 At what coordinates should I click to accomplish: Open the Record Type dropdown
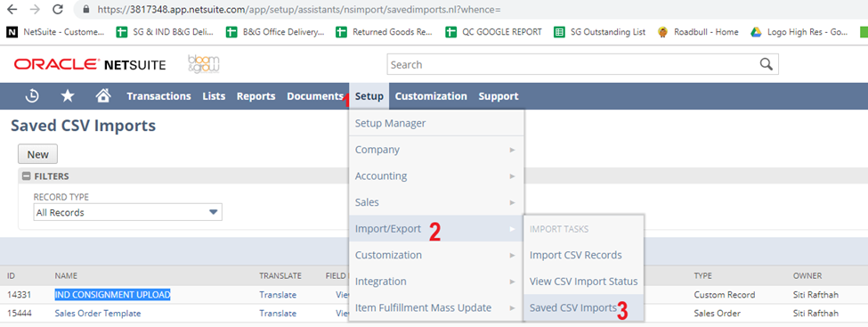[128, 212]
